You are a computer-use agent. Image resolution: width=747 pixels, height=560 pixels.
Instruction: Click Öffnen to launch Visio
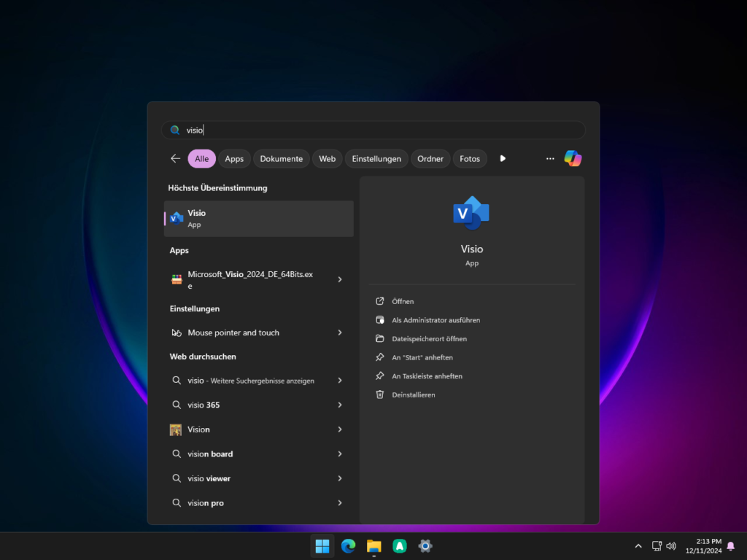403,301
